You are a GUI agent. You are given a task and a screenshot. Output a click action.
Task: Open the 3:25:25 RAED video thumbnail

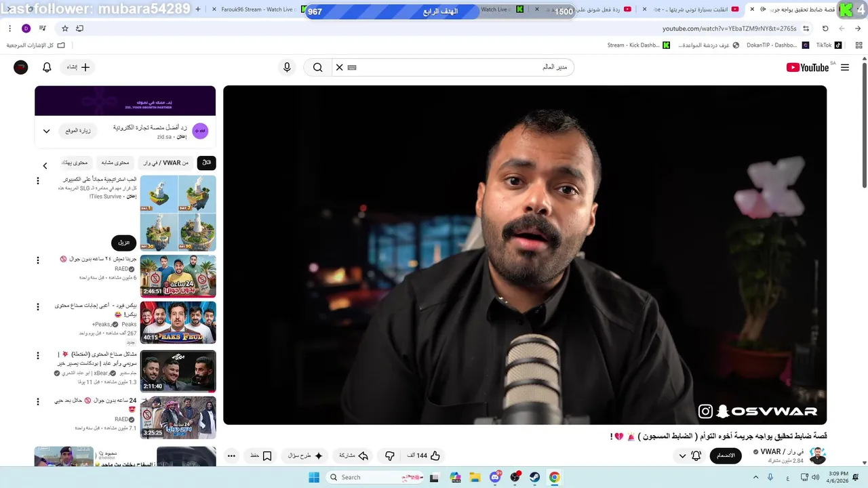coord(178,418)
